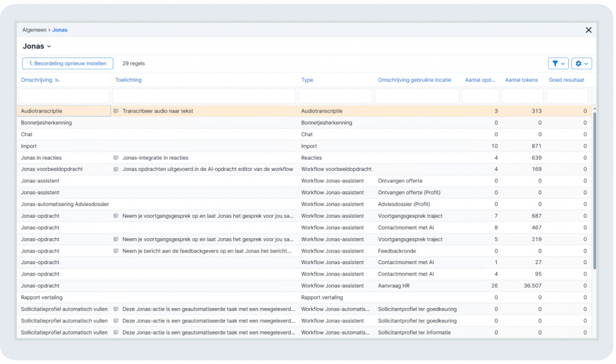The width and height of the screenshot is (616, 364).
Task: Open the note icon on the Feedbackronde row
Action: [x=116, y=251]
